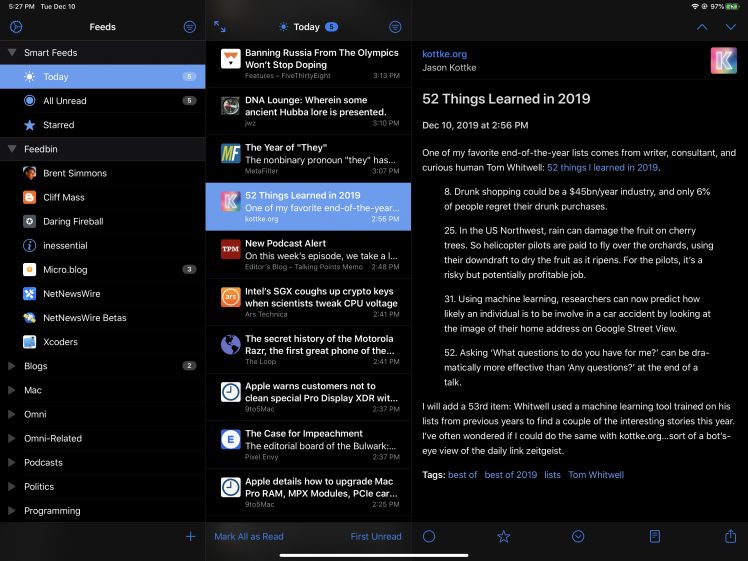Add a new feed with the plus button

[x=190, y=536]
